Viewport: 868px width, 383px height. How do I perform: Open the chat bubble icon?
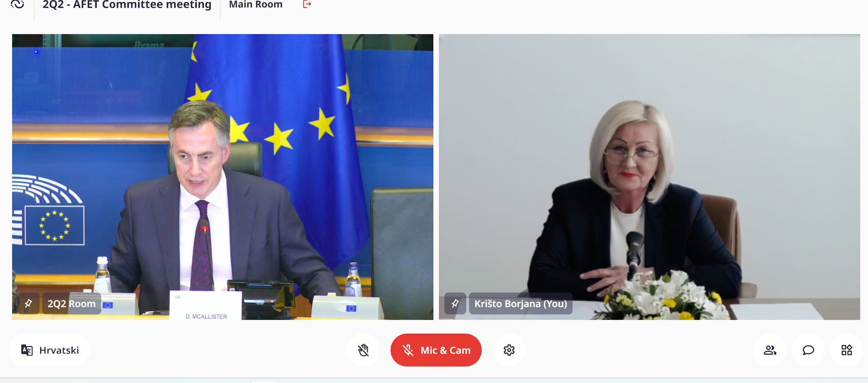coord(808,350)
